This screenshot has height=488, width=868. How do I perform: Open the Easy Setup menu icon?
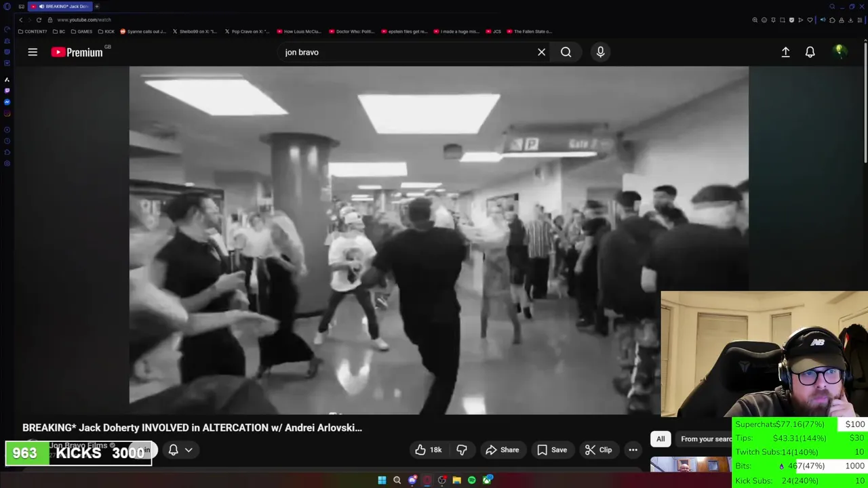tap(860, 20)
